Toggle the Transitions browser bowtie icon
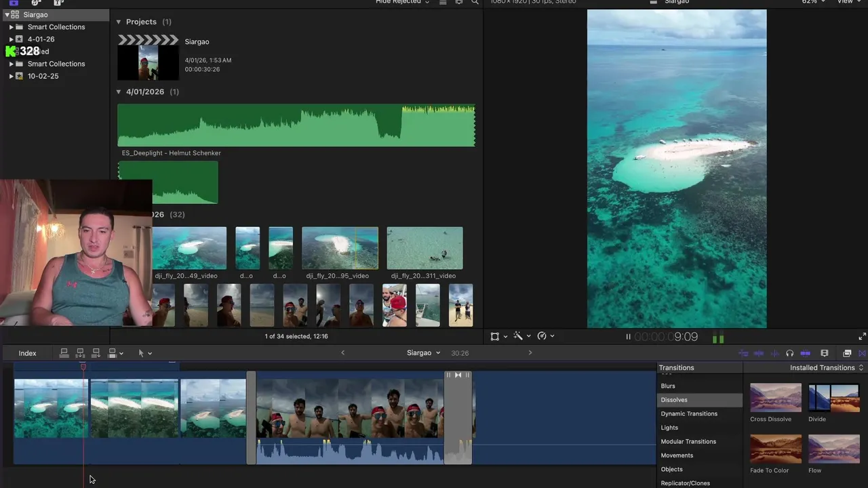The image size is (868, 488). pos(863,353)
